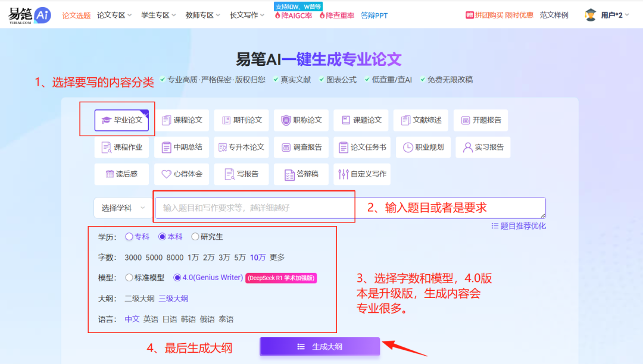643x364 pixels.
Task: Click the 生成大纲 button
Action: point(320,346)
